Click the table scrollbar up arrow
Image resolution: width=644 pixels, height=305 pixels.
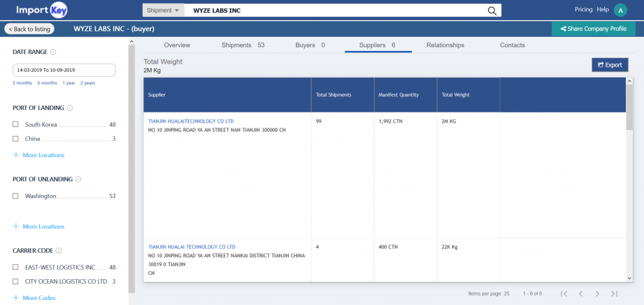point(630,81)
